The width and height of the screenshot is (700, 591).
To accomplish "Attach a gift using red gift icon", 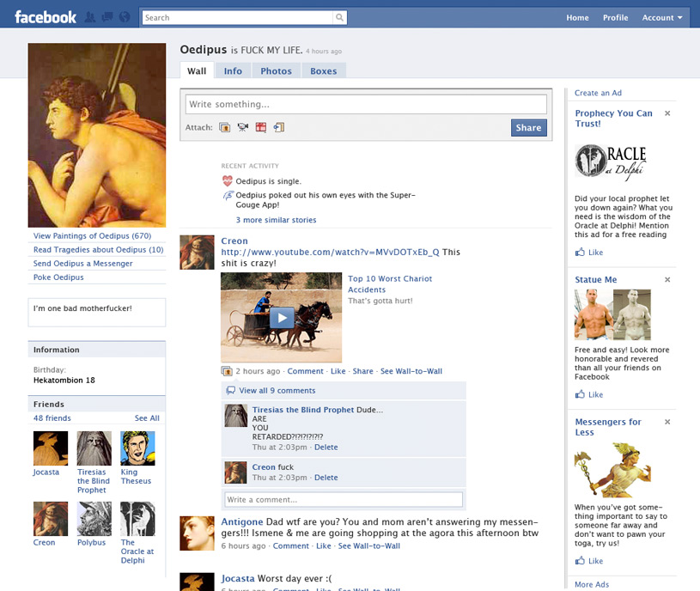I will click(x=261, y=128).
